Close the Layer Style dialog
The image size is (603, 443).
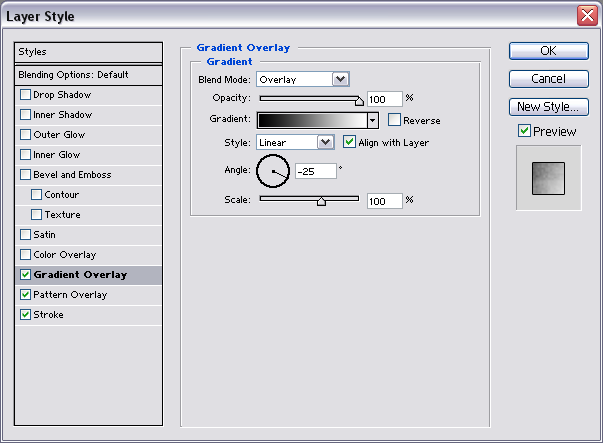point(587,16)
